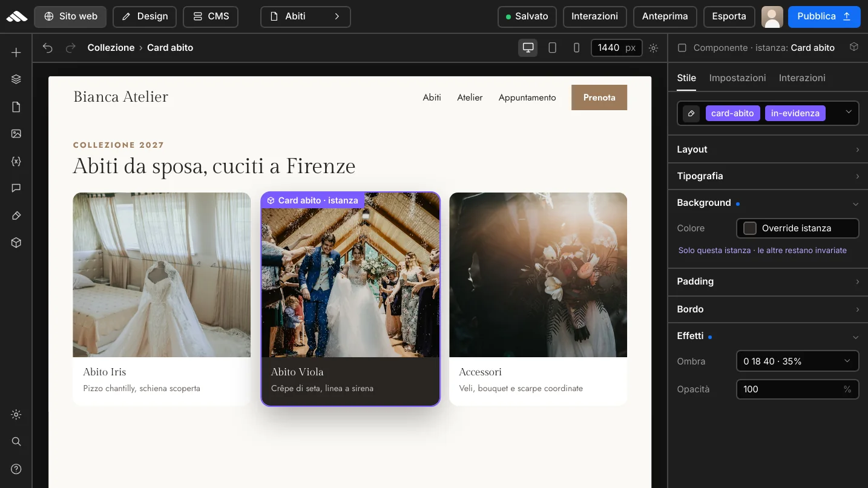Expand the Padding section

[x=768, y=282]
